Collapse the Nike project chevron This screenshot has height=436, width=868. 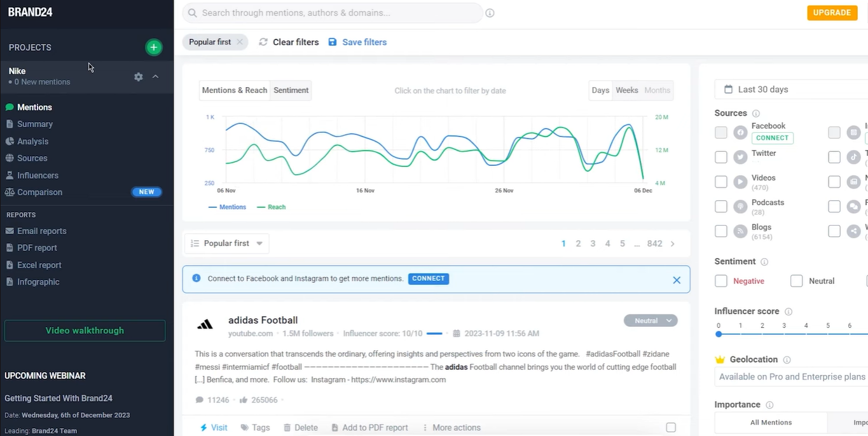coord(156,77)
